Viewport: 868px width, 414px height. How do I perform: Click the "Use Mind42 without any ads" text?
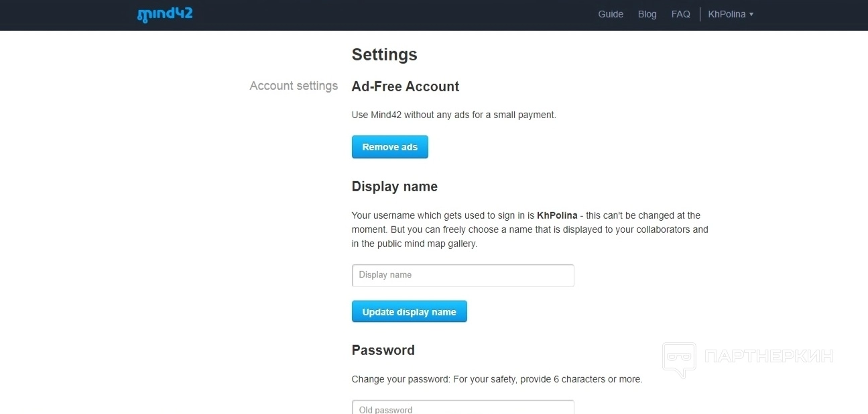[454, 115]
